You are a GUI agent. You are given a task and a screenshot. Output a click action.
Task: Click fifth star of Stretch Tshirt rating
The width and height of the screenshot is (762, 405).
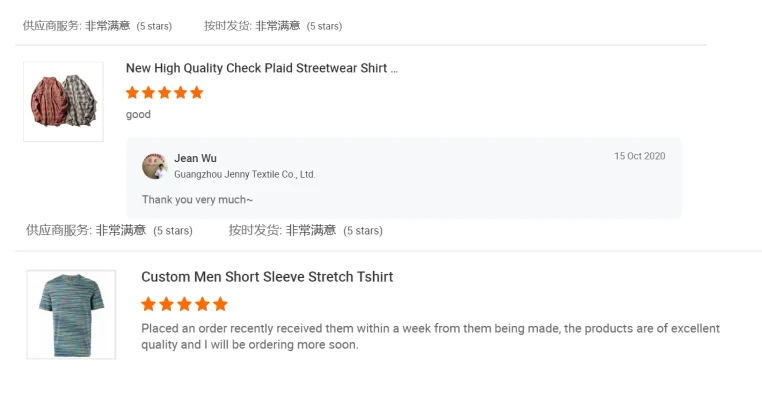tap(221, 304)
